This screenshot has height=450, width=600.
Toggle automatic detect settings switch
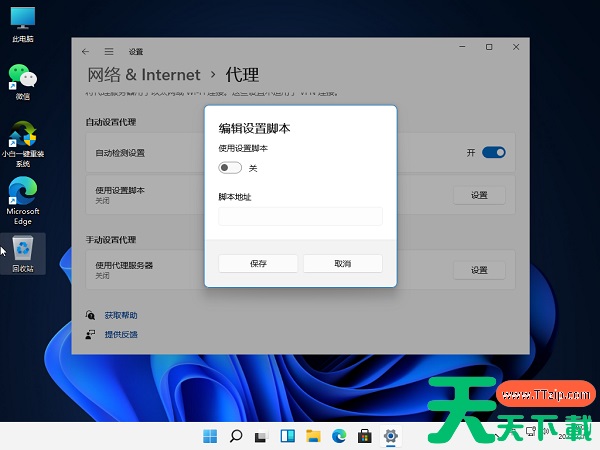[494, 153]
